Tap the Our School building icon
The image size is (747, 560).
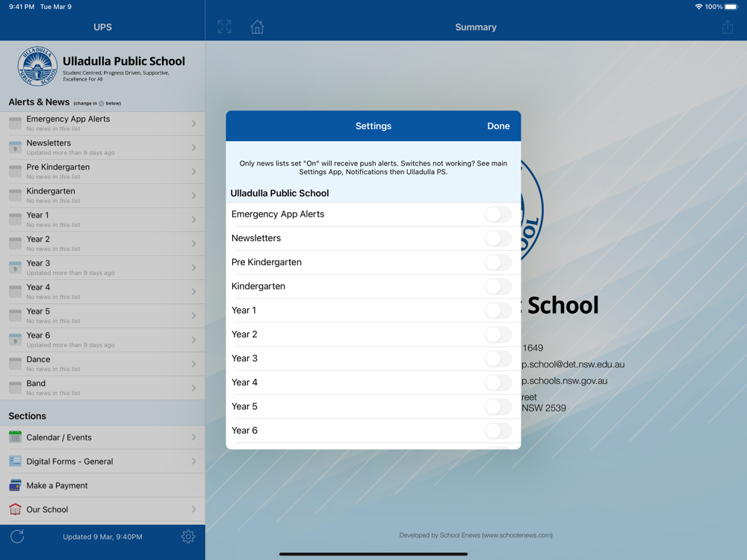15,509
